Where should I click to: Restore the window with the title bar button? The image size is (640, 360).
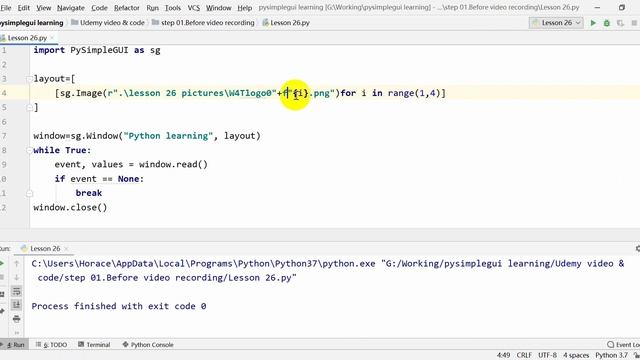click(x=622, y=8)
